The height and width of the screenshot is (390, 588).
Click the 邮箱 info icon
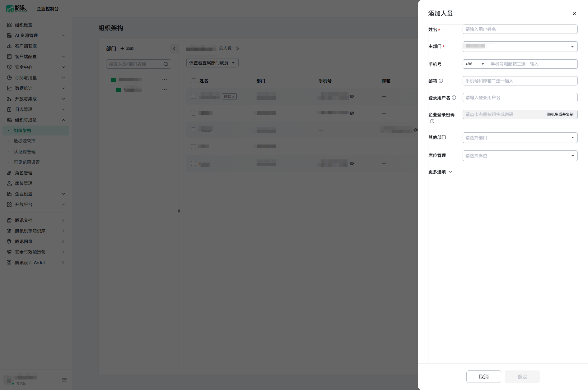pyautogui.click(x=441, y=81)
